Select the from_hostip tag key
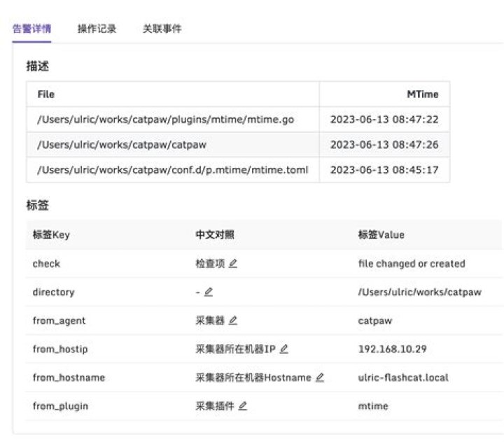This screenshot has height=442, width=504. click(x=60, y=349)
